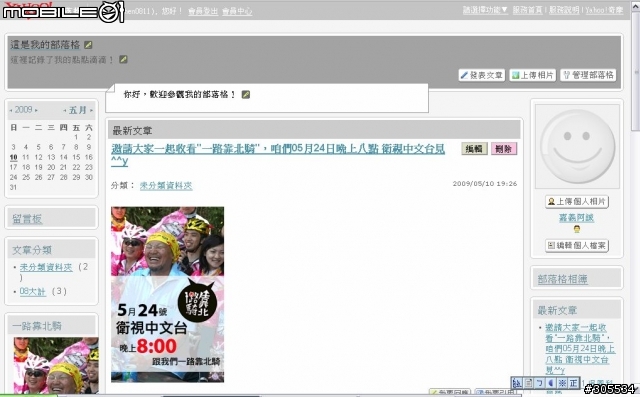Open 管理部落格 manage blog button
Image resolution: width=640 pixels, height=397 pixels.
click(x=588, y=75)
